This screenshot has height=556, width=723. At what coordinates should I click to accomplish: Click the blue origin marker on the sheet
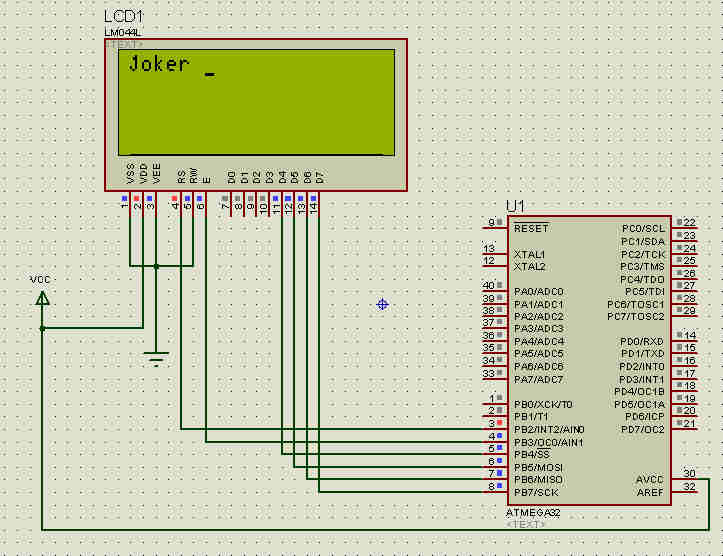pyautogui.click(x=382, y=304)
